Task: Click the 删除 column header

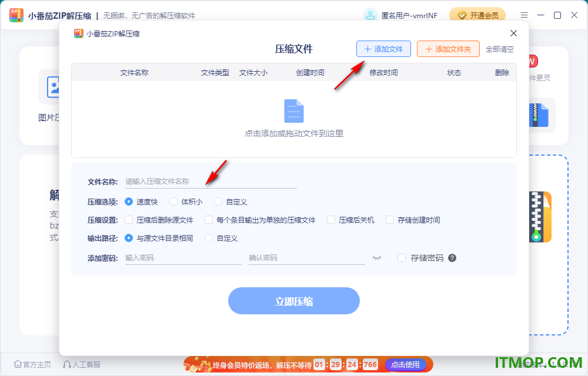Action: click(502, 73)
